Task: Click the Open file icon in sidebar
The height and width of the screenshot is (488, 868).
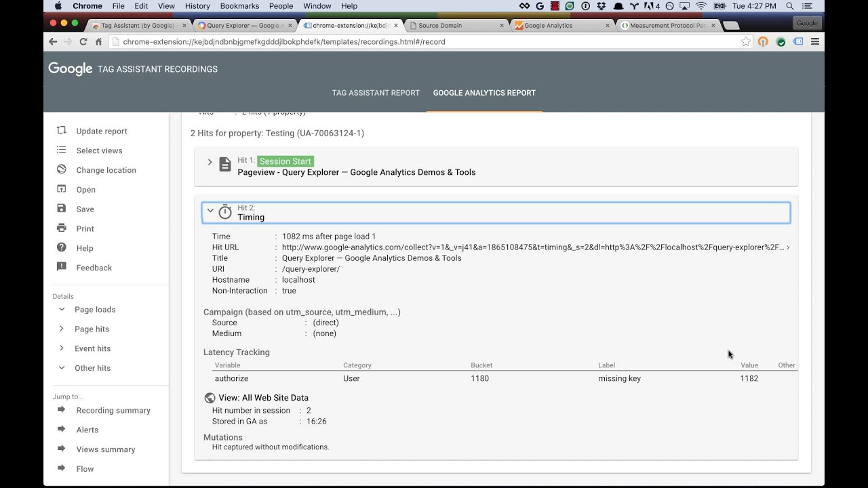Action: point(62,189)
